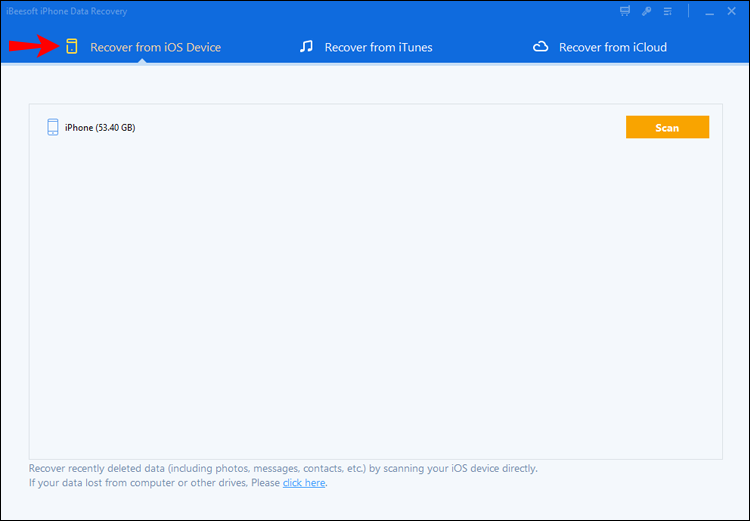
Task: Click the iBeesoft iPhone Data Recovery title text
Action: (66, 11)
